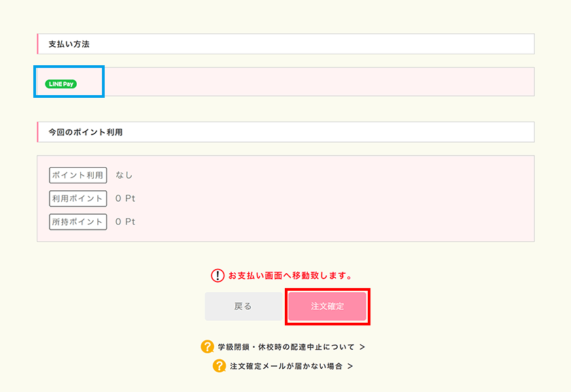Open 注文確定メールが届かない場合 link
This screenshot has height=392, width=571.
[286, 366]
